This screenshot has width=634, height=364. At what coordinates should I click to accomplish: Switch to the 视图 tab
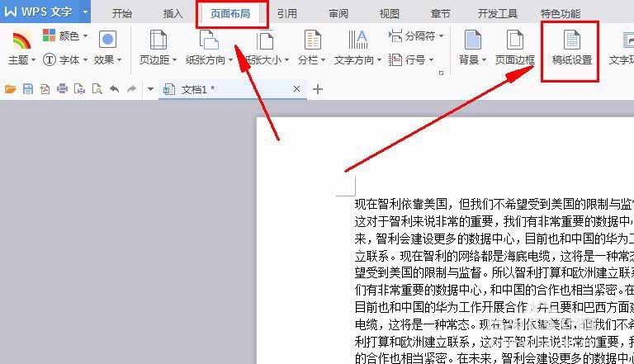(x=390, y=14)
